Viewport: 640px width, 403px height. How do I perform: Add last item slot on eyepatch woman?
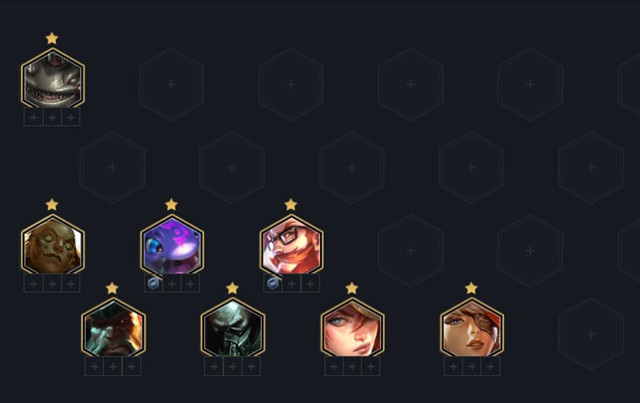click(491, 367)
